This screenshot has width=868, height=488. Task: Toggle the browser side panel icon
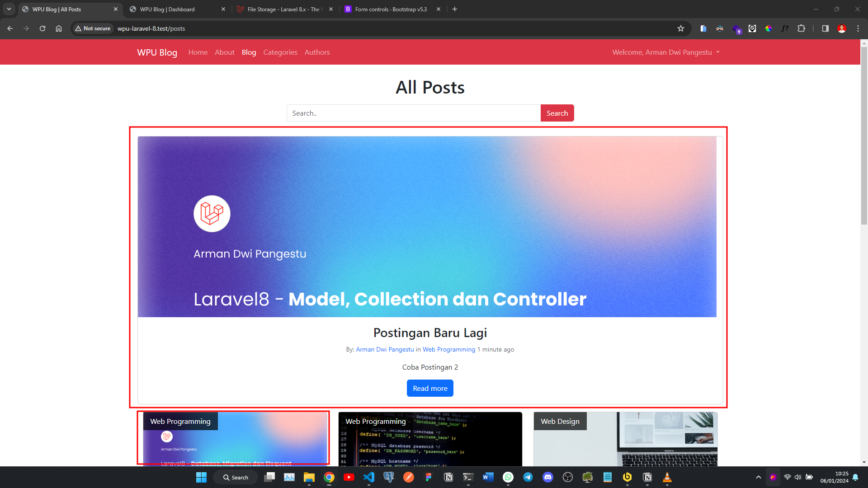(x=825, y=28)
